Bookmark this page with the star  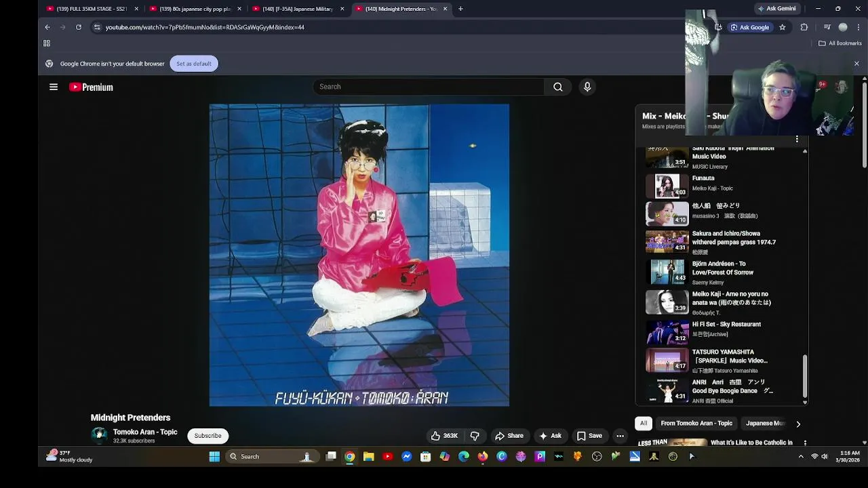tap(782, 27)
